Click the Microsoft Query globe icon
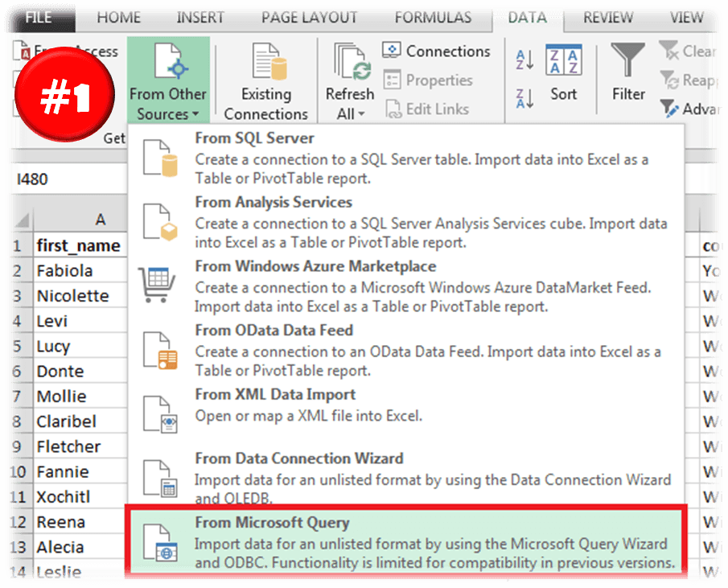Screen dimensions: 728x588 point(160,542)
